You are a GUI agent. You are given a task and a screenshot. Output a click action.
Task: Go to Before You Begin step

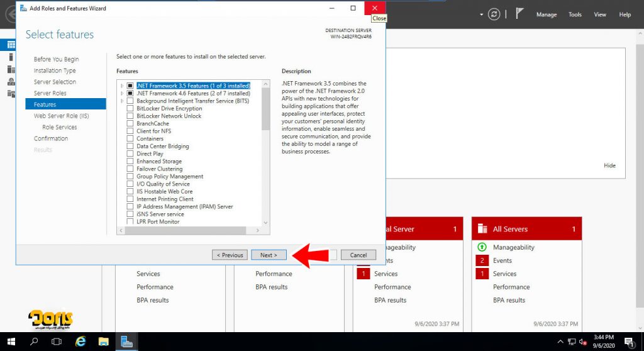pyautogui.click(x=56, y=59)
